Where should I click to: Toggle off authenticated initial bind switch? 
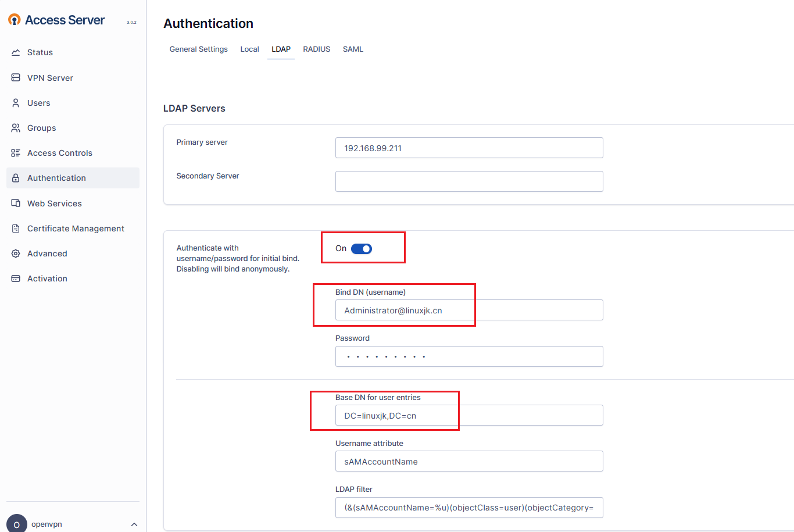(362, 249)
